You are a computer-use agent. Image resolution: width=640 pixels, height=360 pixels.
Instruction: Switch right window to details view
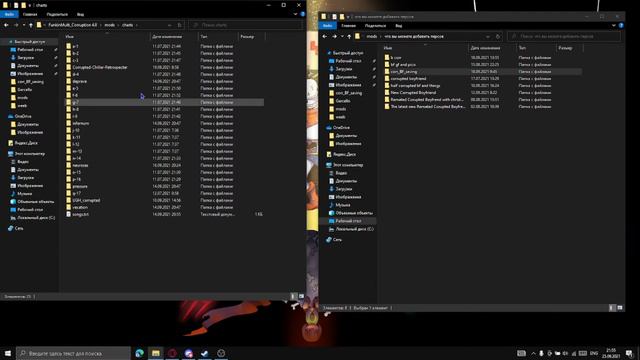(611, 308)
